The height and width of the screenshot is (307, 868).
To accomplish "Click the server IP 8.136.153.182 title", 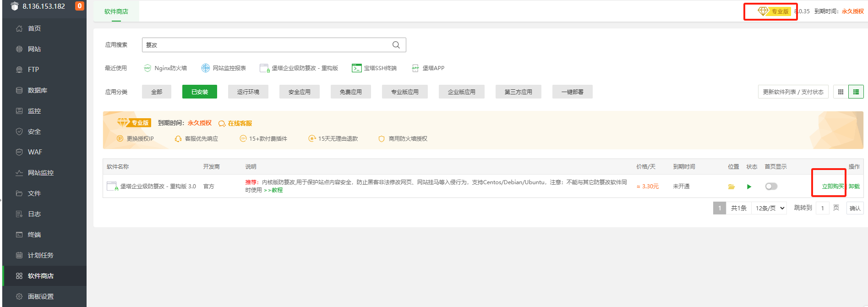I will point(44,6).
